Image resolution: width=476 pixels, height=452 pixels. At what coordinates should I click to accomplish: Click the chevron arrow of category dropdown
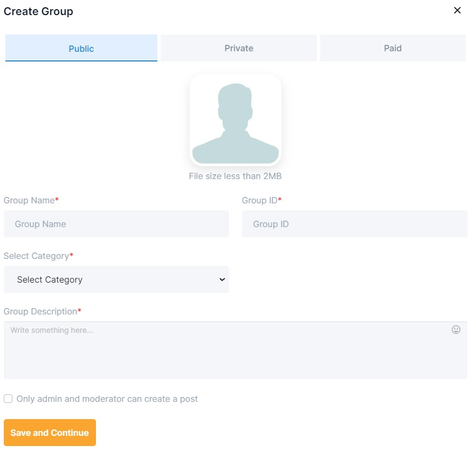(x=222, y=279)
